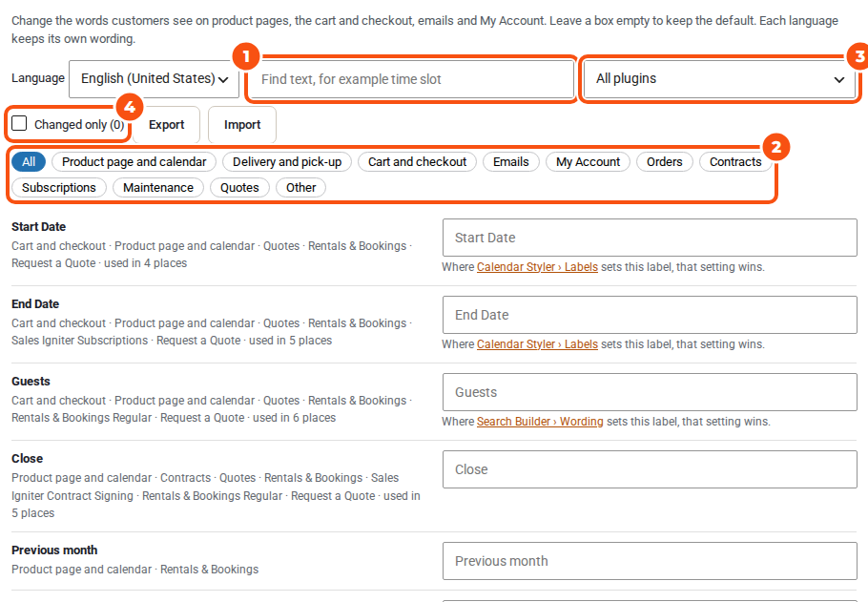This screenshot has width=868, height=602.
Task: Tick the Changed only (0) checkbox
Action: point(19,123)
